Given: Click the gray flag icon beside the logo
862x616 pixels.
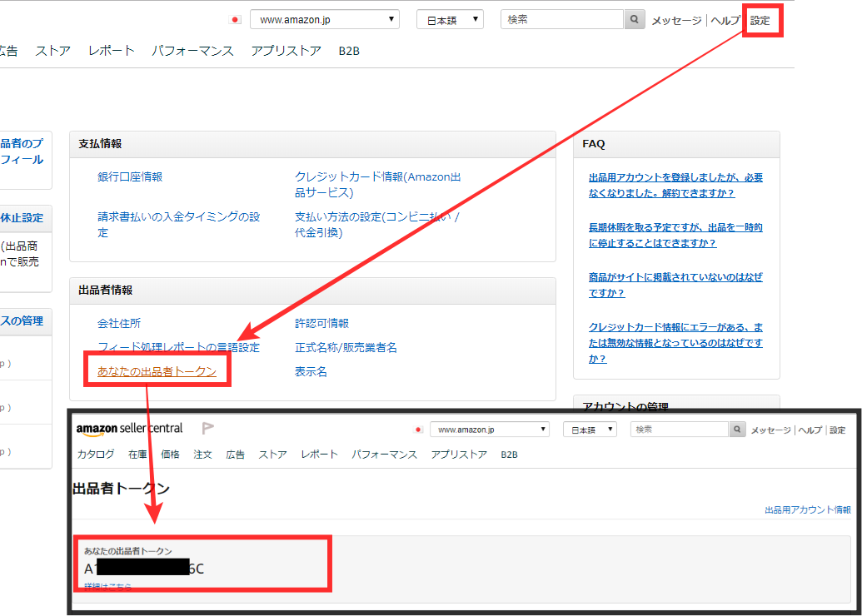Looking at the screenshot, I should [208, 428].
